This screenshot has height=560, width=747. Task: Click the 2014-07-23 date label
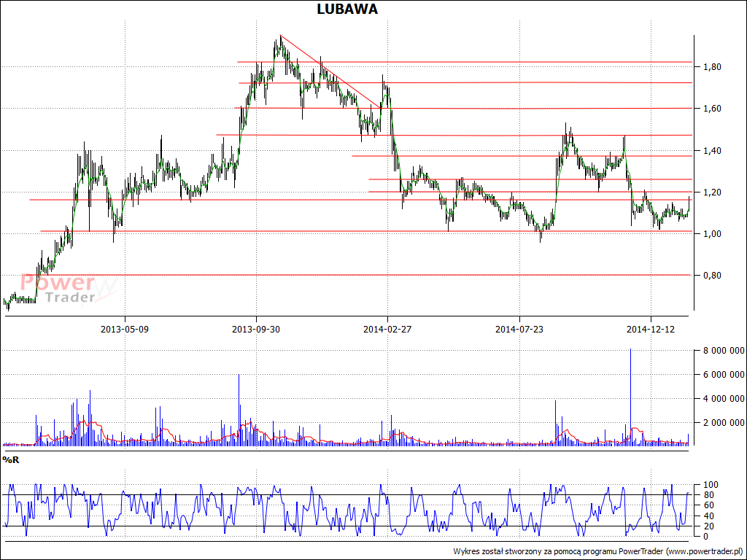(x=519, y=330)
